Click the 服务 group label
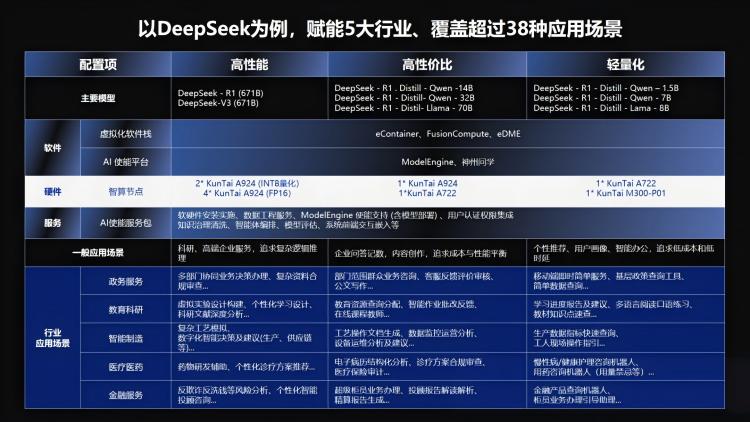 [x=53, y=223]
